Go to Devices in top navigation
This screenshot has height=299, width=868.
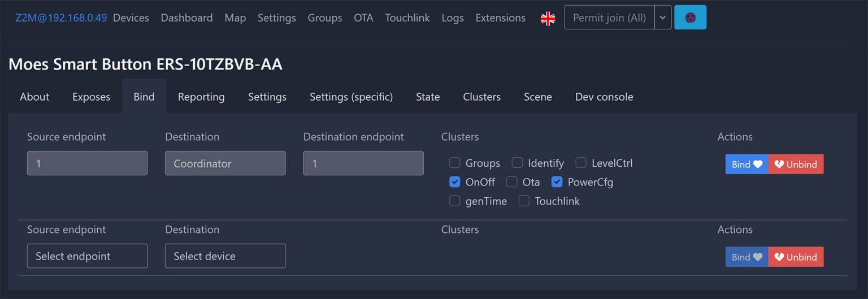131,18
